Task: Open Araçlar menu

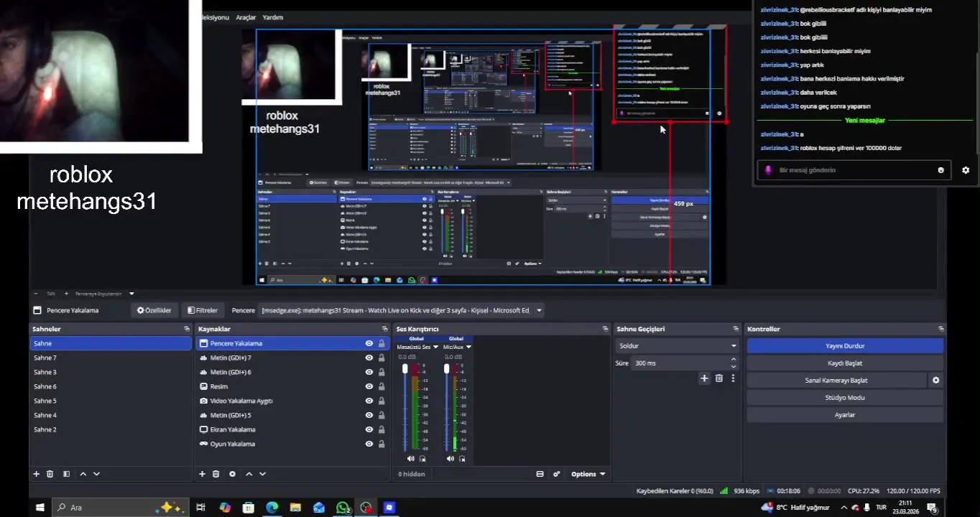Action: tap(246, 17)
